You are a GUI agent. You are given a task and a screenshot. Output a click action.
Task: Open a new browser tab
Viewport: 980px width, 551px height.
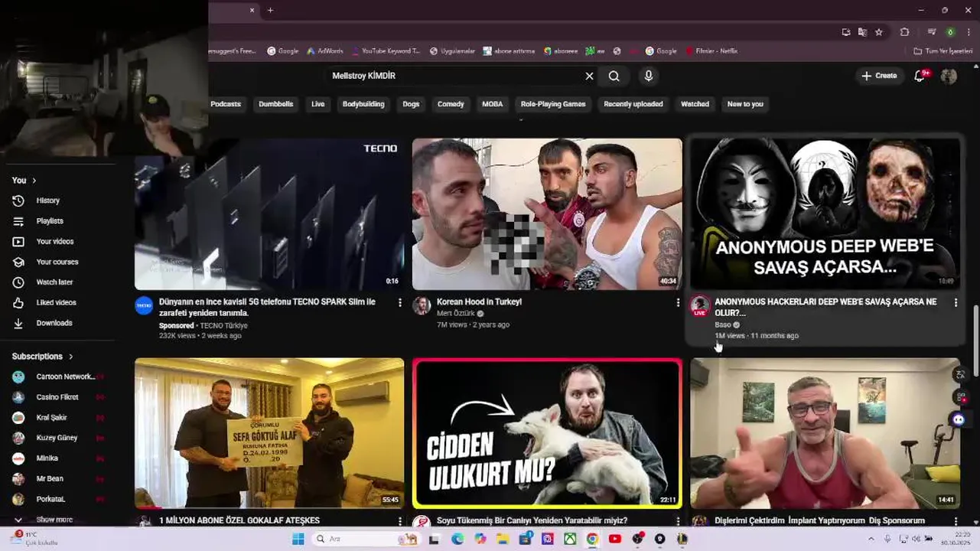tap(270, 10)
